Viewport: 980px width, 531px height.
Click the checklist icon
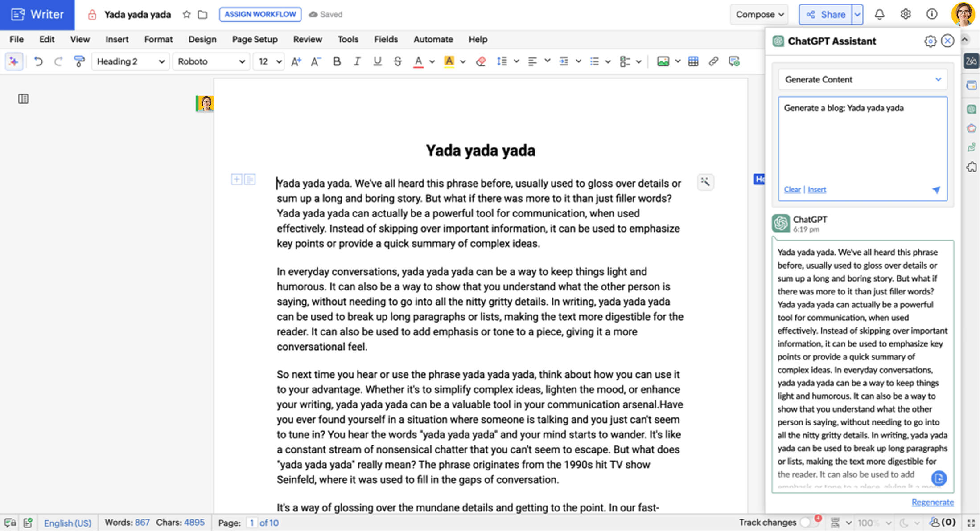point(625,61)
